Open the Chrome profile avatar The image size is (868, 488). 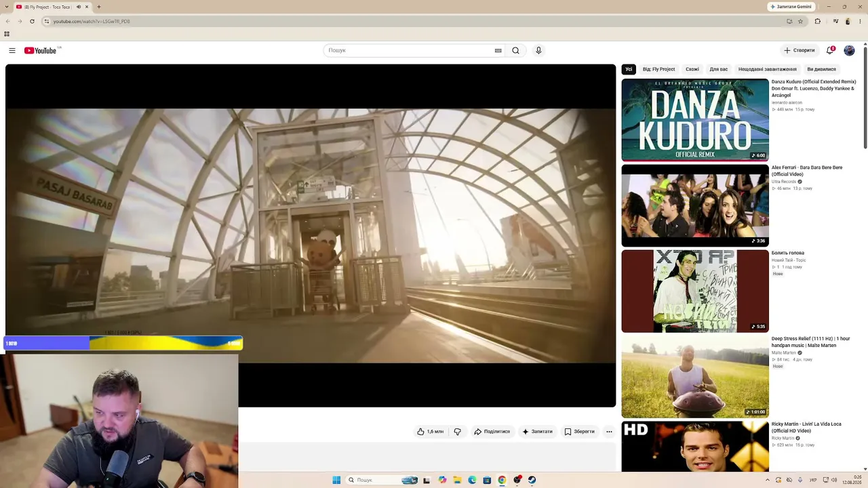tap(848, 21)
